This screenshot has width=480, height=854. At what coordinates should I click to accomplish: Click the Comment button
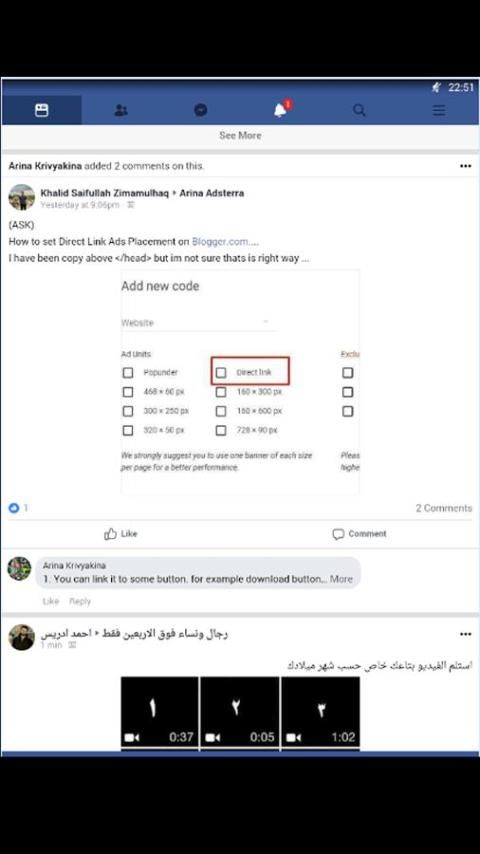[359, 534]
